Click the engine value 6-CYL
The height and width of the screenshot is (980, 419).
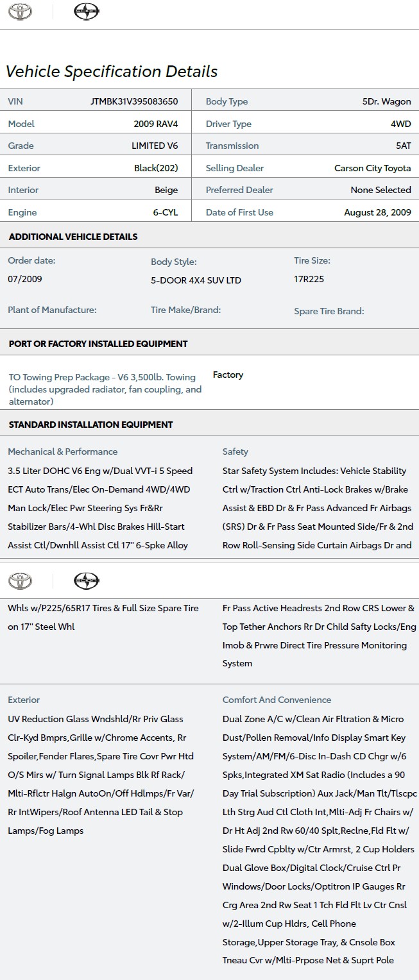[166, 212]
